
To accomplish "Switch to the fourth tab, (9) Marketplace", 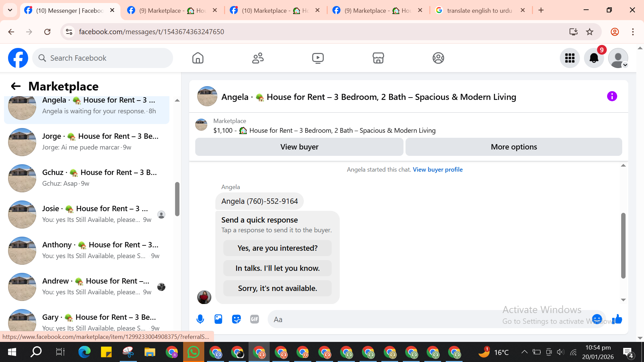I will (378, 10).
